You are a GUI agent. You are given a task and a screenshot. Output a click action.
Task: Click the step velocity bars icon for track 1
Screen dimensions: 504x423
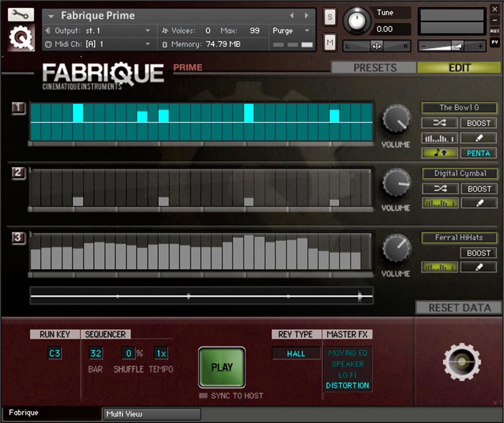[x=440, y=138]
